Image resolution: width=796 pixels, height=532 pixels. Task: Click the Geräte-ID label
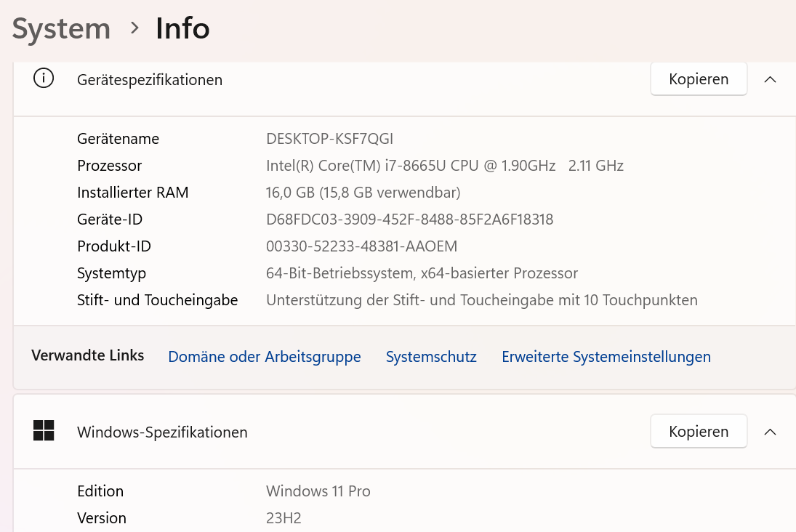pos(110,219)
